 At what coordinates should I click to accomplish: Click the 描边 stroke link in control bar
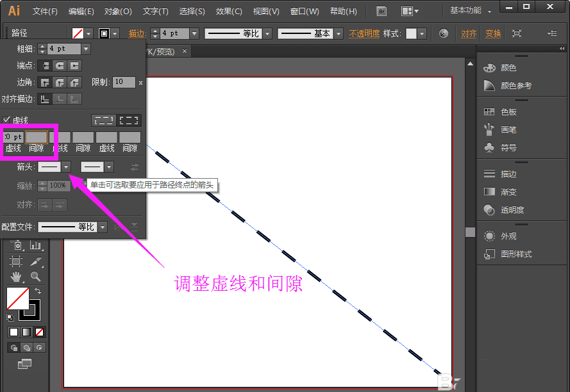[x=137, y=34]
